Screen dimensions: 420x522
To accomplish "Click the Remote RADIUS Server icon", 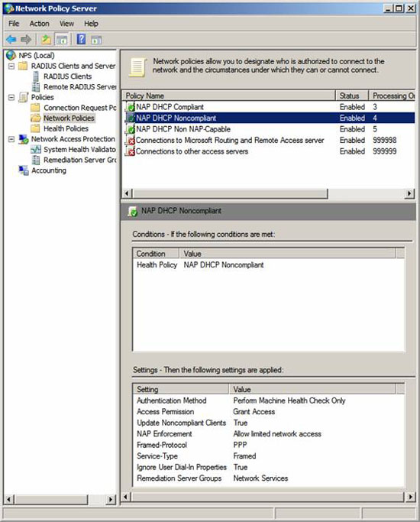I will pyautogui.click(x=36, y=87).
